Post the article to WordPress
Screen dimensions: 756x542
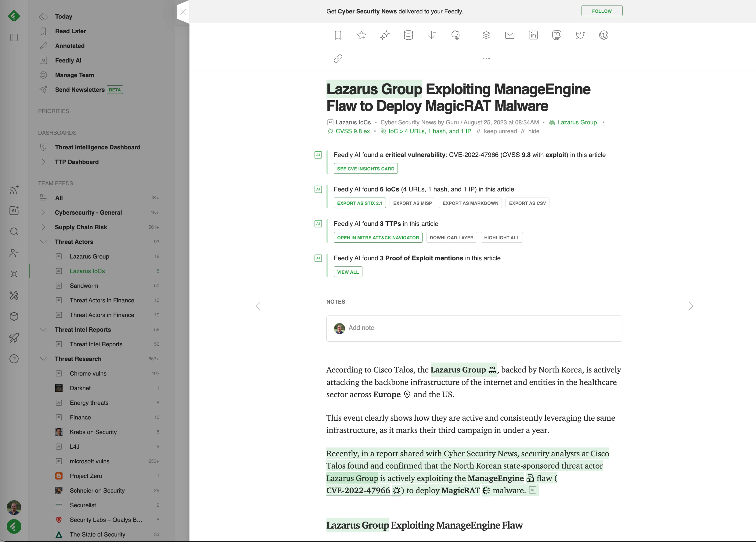(x=604, y=35)
